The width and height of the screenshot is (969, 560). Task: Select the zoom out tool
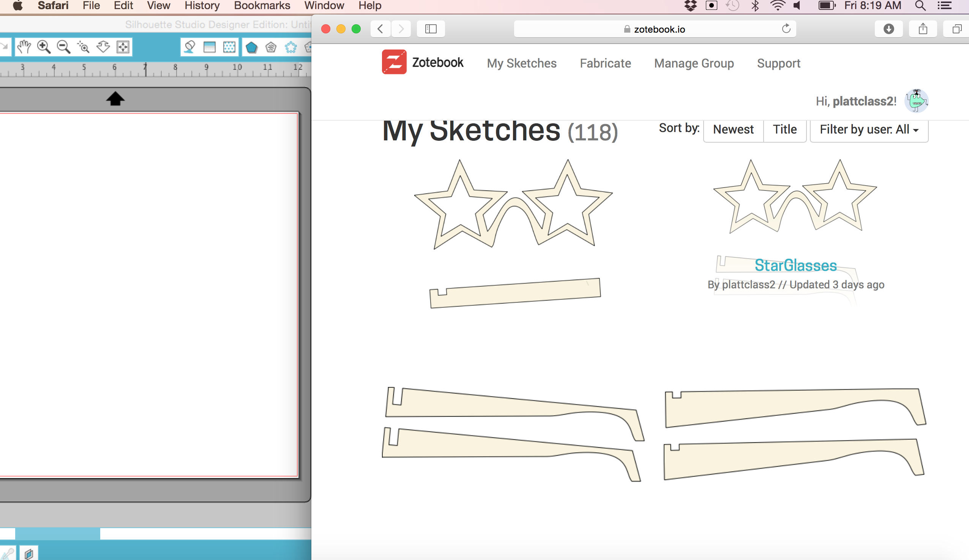pos(63,46)
